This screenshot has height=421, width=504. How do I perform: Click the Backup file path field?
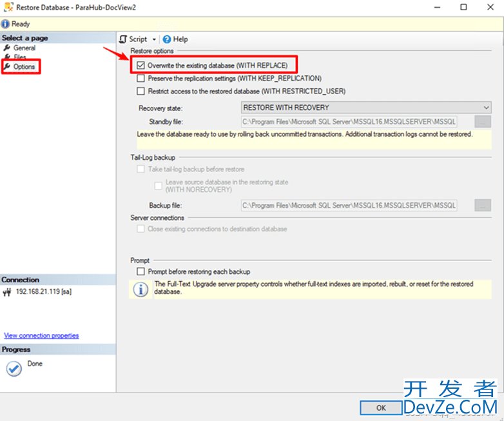(349, 205)
